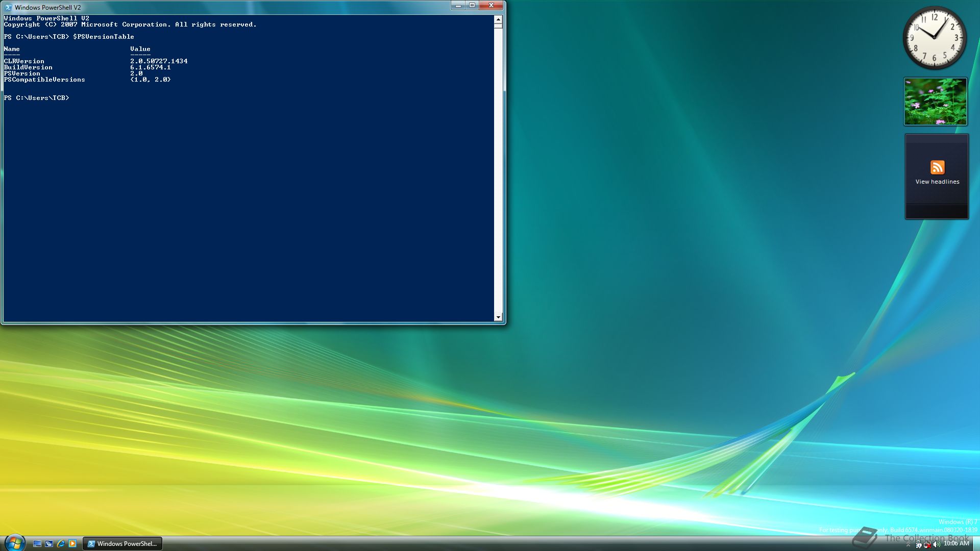980x551 pixels.
Task: Click the last PS C:\Users\TCB> prompt
Action: [x=36, y=98]
